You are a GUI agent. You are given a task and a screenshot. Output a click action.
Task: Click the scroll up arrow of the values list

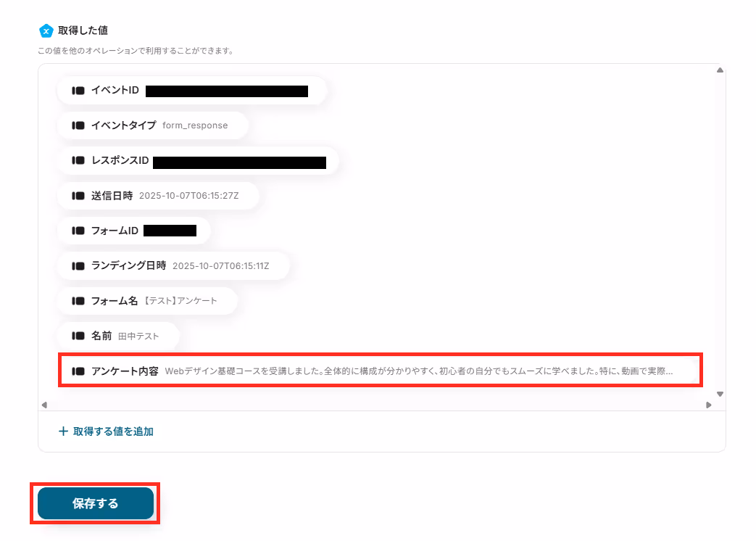[x=720, y=70]
